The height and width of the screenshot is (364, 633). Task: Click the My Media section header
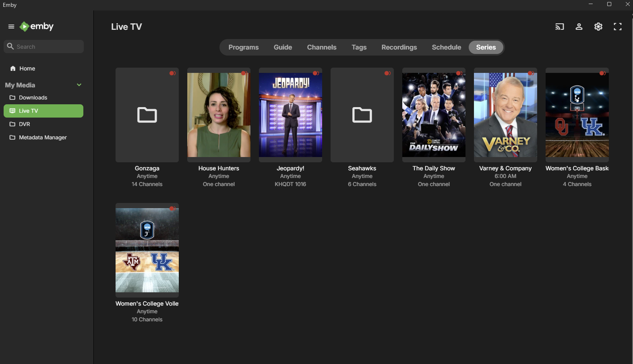(20, 85)
